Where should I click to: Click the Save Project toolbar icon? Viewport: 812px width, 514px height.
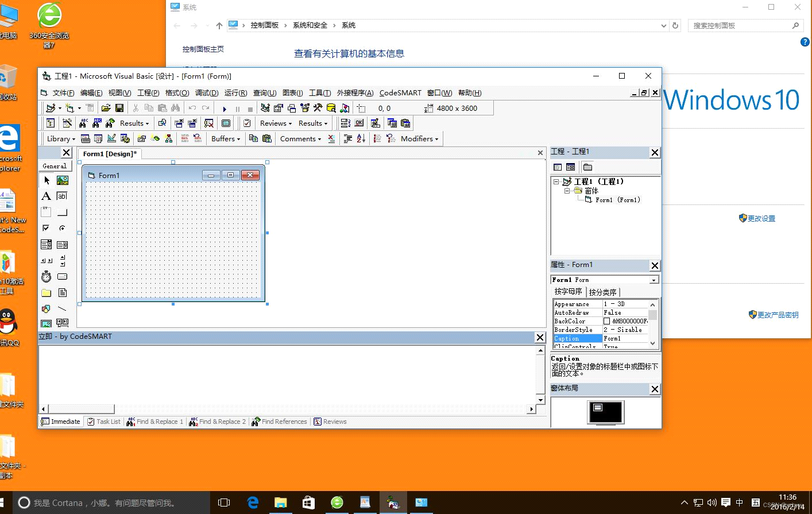[119, 108]
